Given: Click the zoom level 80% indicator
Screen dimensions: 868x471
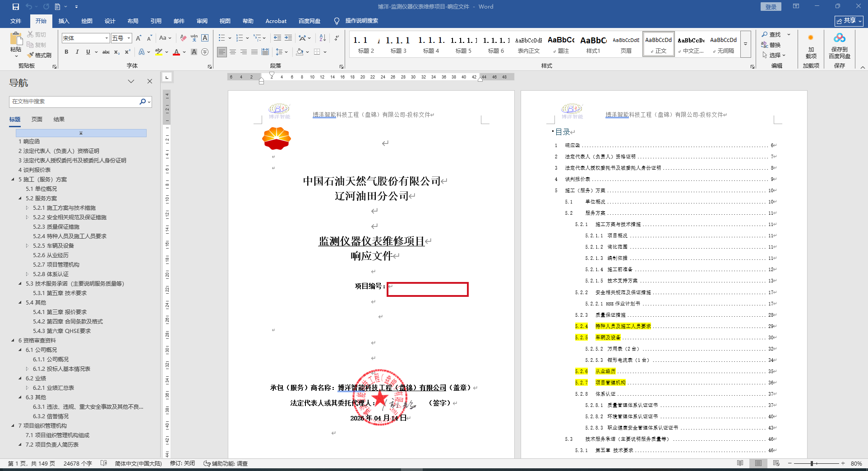Looking at the screenshot, I should [x=856, y=463].
